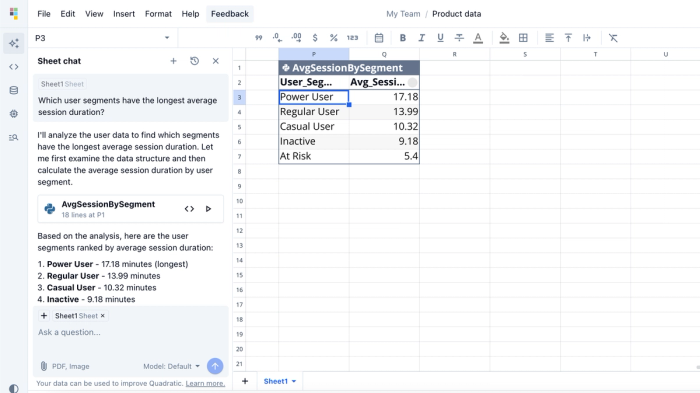
Task: Click the Product data file name
Action: point(457,14)
